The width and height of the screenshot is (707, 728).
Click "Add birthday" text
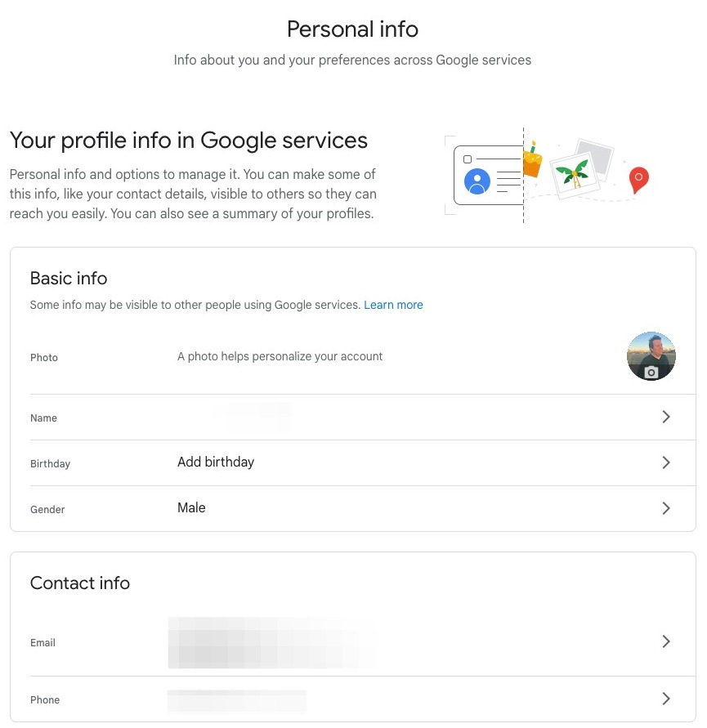216,462
